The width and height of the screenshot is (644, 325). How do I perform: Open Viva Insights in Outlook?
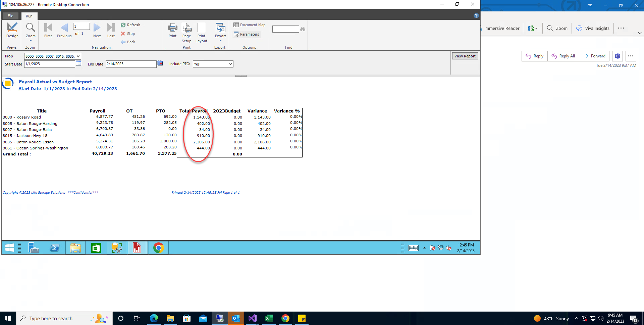point(593,28)
